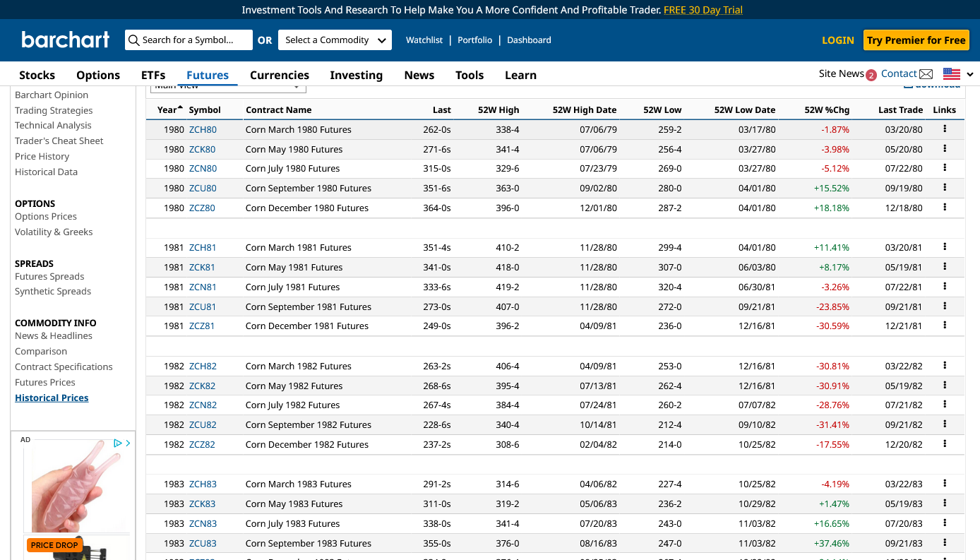The width and height of the screenshot is (980, 560).
Task: Expand the country selector chevron
Action: pyautogui.click(x=970, y=75)
